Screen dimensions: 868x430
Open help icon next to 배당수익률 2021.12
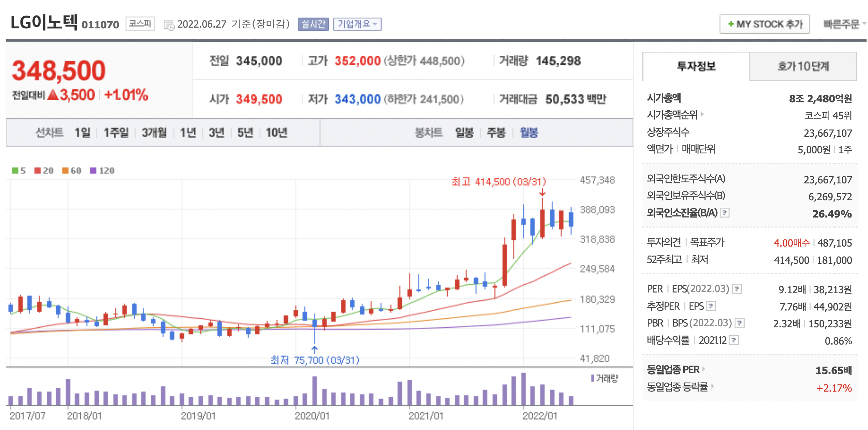[x=734, y=340]
